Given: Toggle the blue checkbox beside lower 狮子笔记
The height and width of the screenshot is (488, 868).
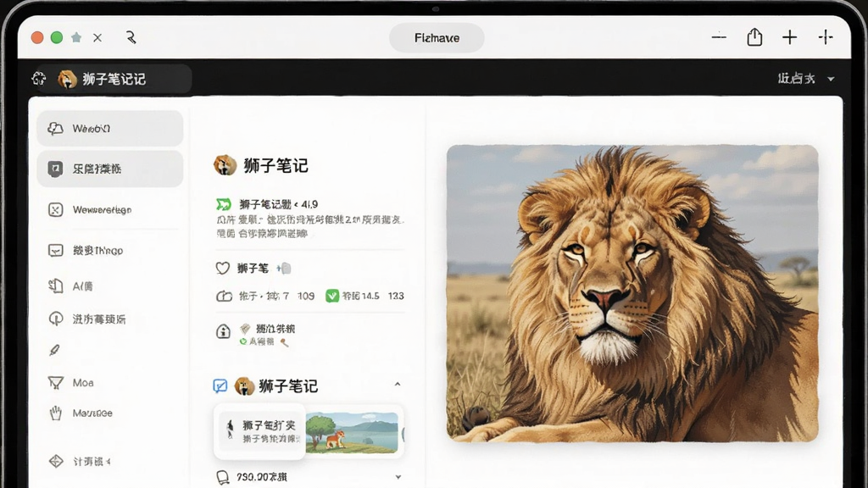Looking at the screenshot, I should [220, 385].
